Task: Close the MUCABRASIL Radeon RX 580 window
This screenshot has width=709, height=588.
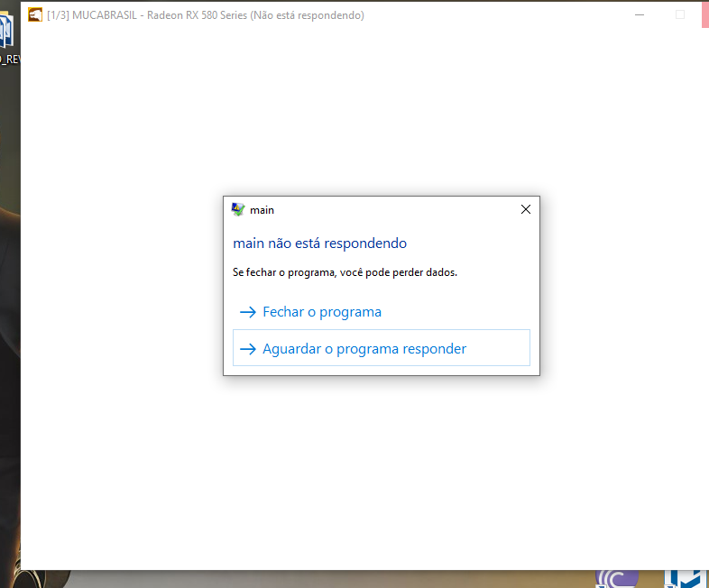Action: pyautogui.click(x=704, y=15)
